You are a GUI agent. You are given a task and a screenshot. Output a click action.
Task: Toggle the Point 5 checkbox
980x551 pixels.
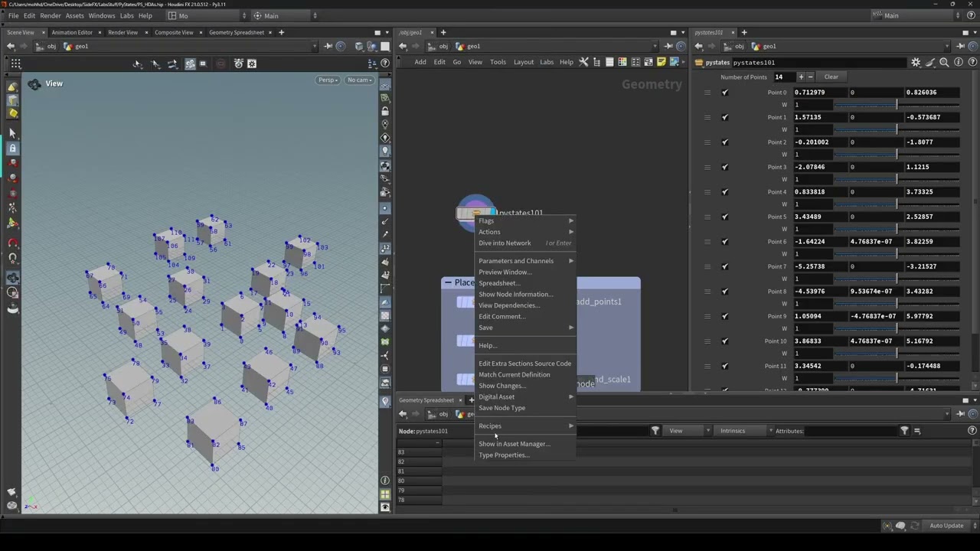coord(724,217)
